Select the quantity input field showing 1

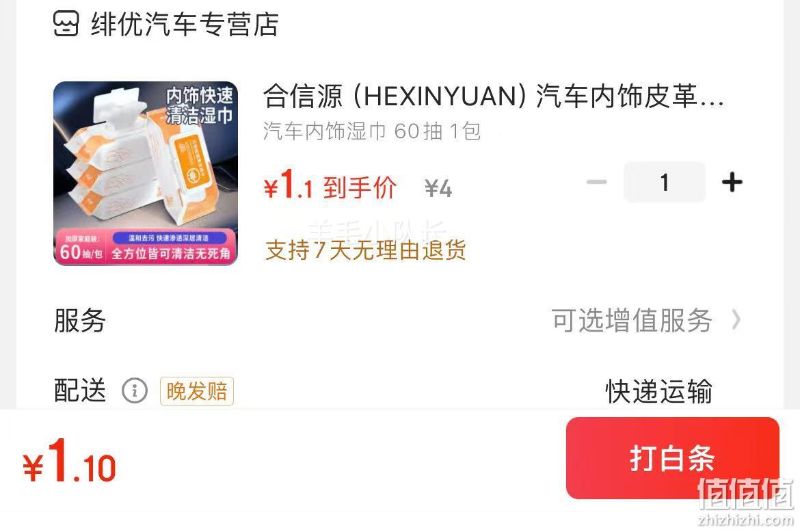tap(665, 182)
